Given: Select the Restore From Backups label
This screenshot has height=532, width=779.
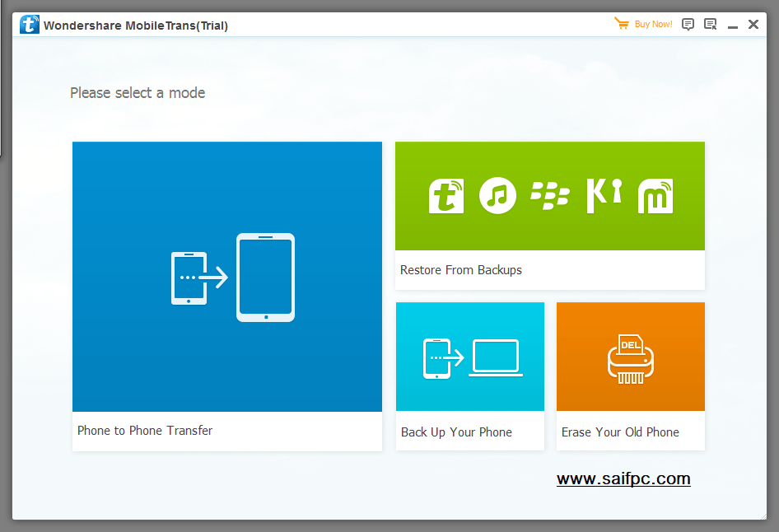Looking at the screenshot, I should pyautogui.click(x=461, y=270).
